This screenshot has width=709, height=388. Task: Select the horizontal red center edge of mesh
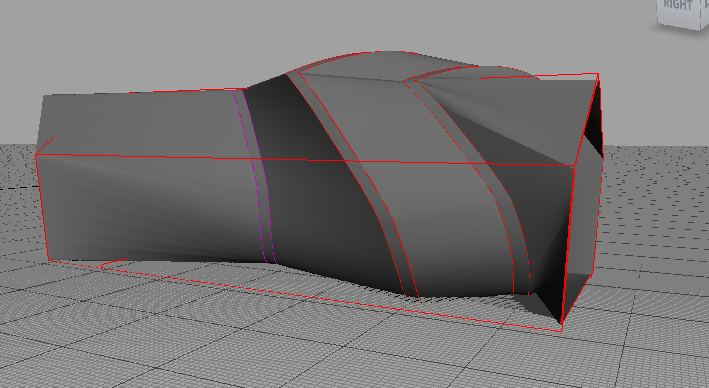305,161
